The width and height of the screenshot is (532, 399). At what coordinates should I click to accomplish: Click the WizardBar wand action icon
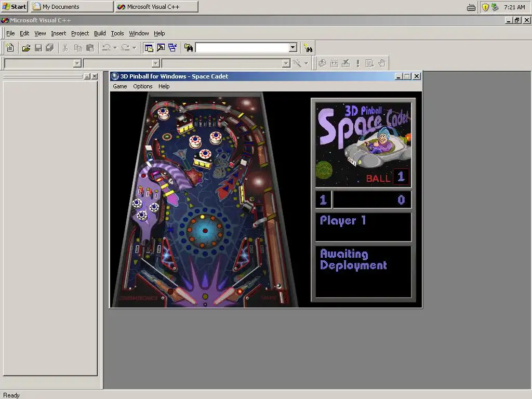(297, 63)
